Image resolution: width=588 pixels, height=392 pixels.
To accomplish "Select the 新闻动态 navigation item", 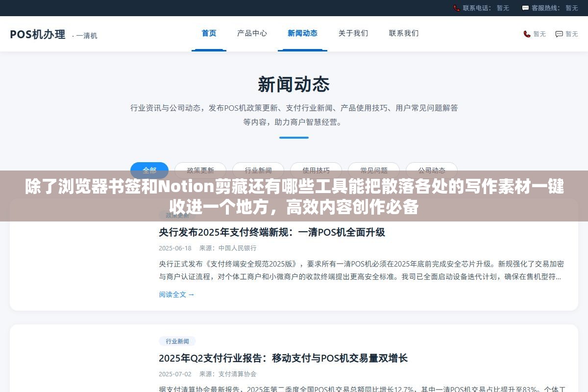I will [x=302, y=33].
